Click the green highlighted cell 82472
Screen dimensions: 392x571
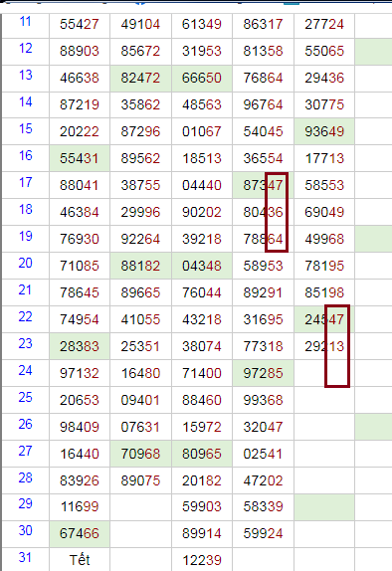[140, 79]
